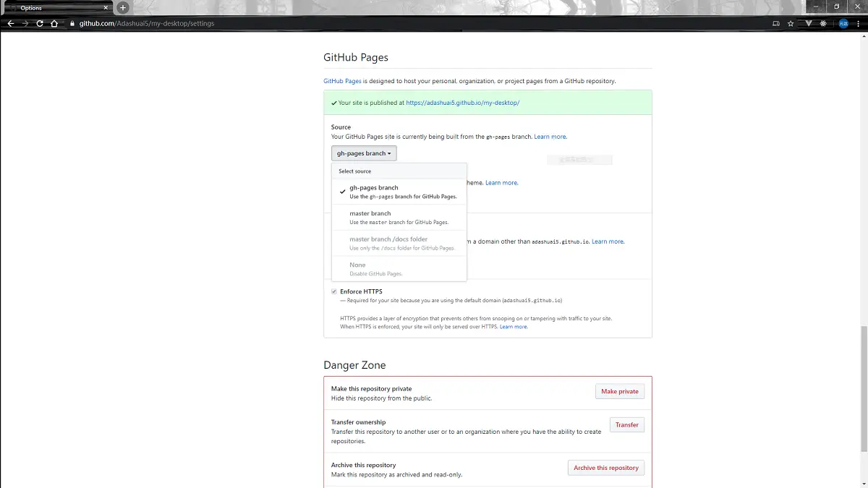The height and width of the screenshot is (488, 868).
Task: Click Learn more about custom domains
Action: pos(608,241)
